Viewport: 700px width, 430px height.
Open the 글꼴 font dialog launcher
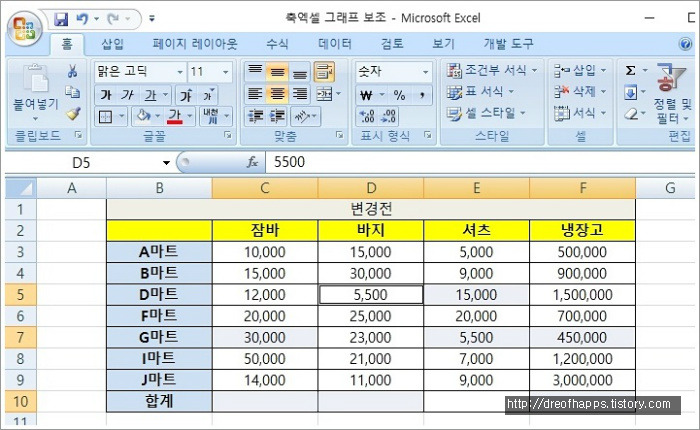[228, 135]
